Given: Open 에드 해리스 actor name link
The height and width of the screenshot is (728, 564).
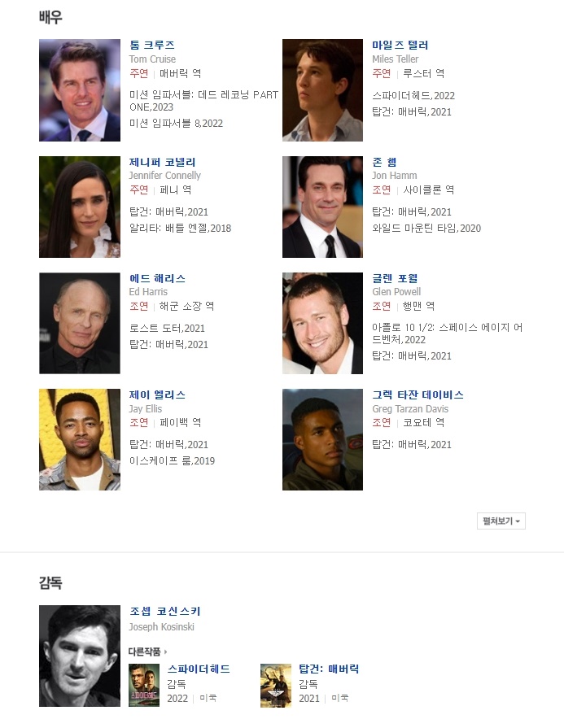Looking at the screenshot, I should [x=157, y=278].
